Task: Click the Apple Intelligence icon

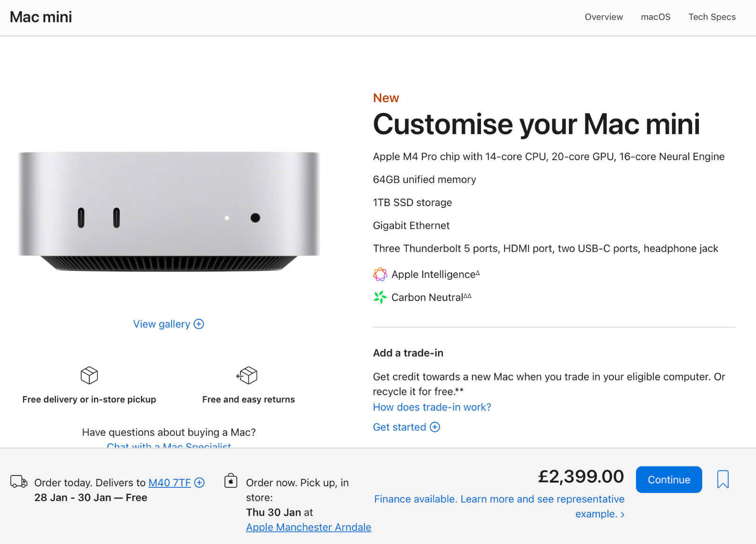Action: (x=380, y=275)
